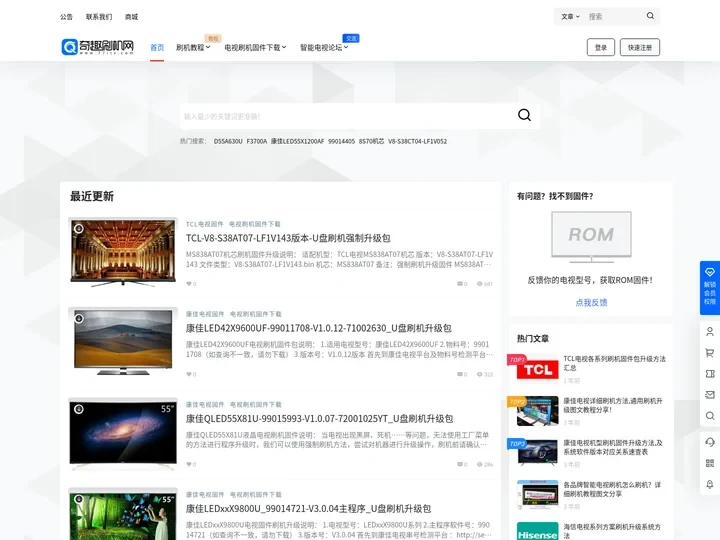Expand the 电视刷机固件下载 menu

coord(255,47)
